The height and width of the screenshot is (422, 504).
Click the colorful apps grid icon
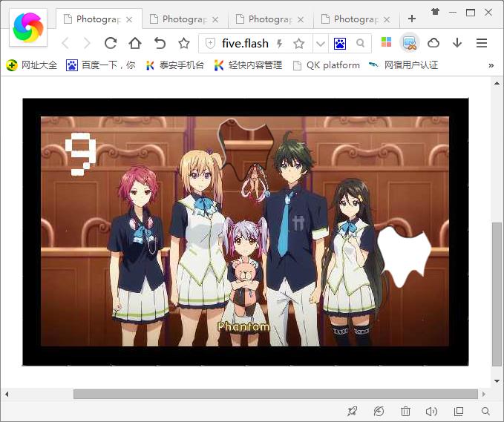(x=386, y=43)
